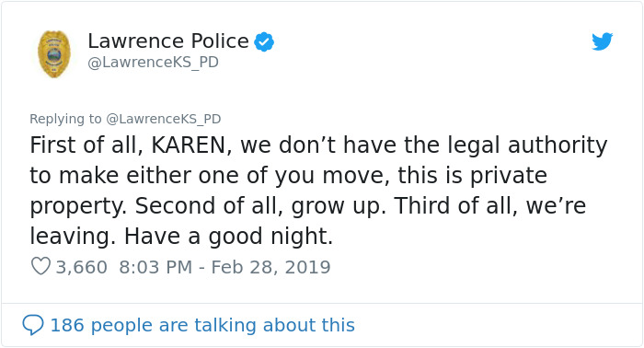Viewport: 644px width, 348px height.
Task: Click the word KAREN in the tweet
Action: pos(189,145)
